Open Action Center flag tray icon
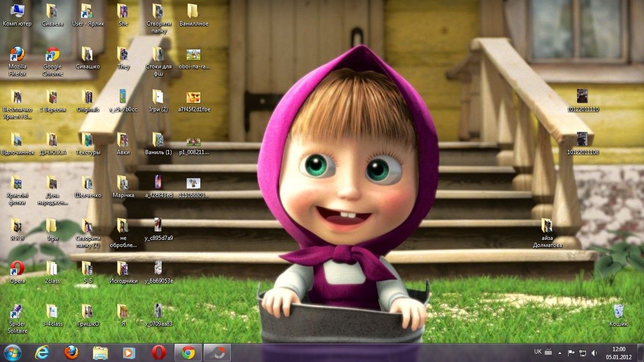 [571, 353]
